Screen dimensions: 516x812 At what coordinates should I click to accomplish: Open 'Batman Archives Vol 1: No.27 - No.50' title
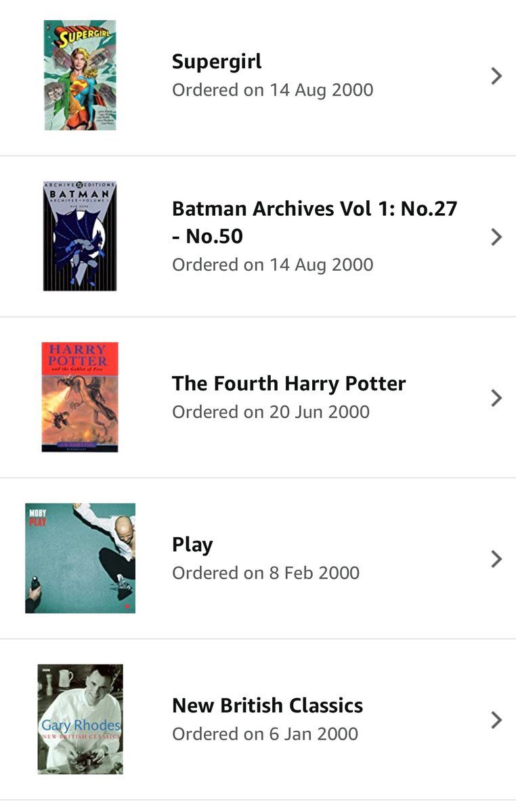315,222
